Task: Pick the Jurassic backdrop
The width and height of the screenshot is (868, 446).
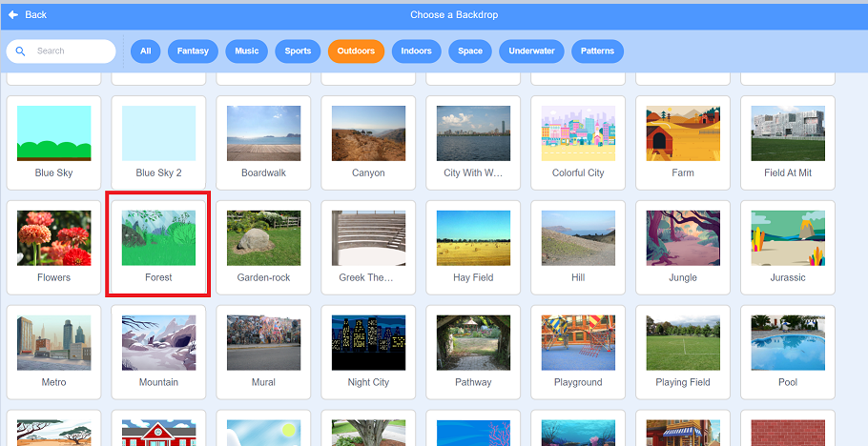Action: tap(788, 248)
